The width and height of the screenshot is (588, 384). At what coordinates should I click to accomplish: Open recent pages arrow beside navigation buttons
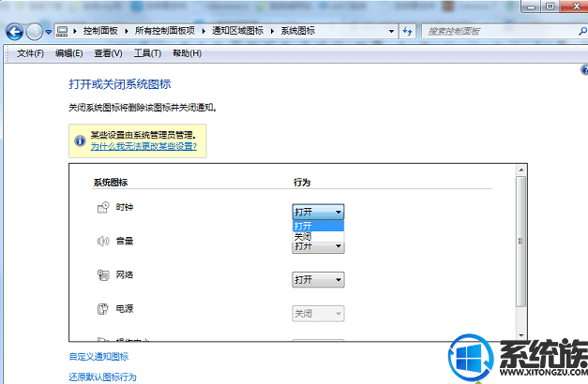click(49, 32)
